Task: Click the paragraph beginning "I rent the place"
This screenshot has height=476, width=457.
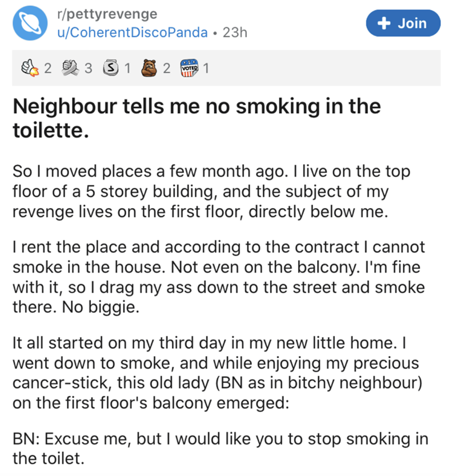Action: [218, 275]
